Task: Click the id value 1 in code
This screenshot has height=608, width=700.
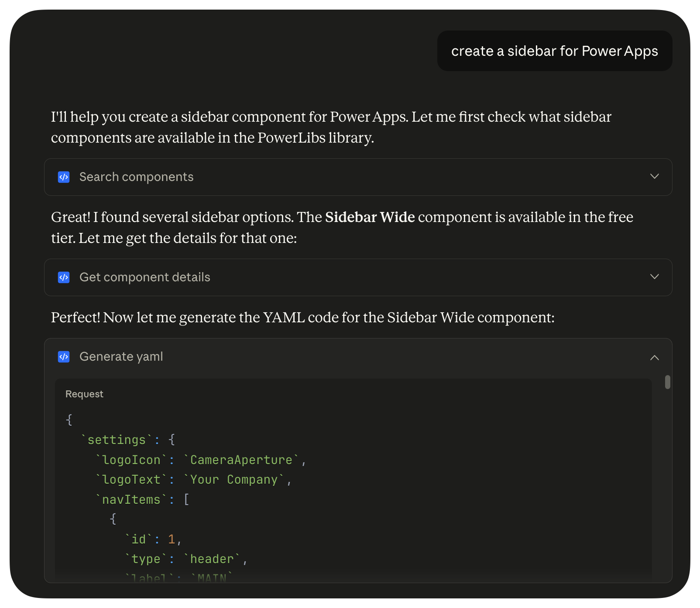Action: point(172,539)
